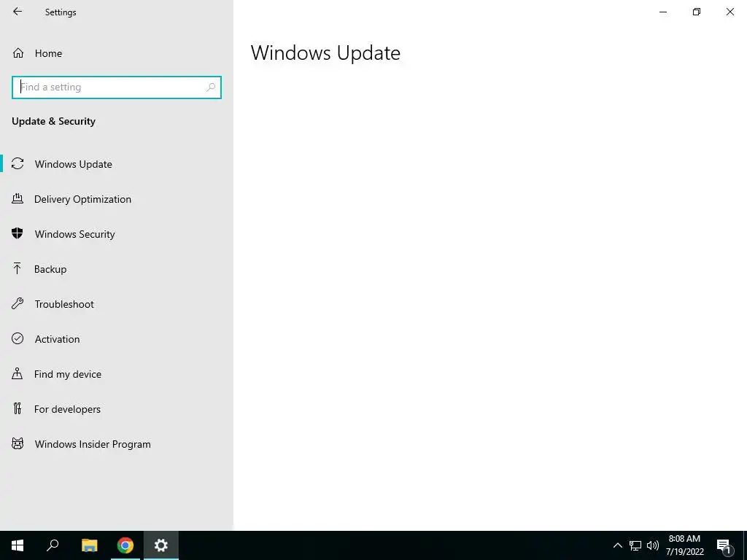Open Windows Insider Program settings
Screen dimensions: 747x560
[x=117, y=444]
